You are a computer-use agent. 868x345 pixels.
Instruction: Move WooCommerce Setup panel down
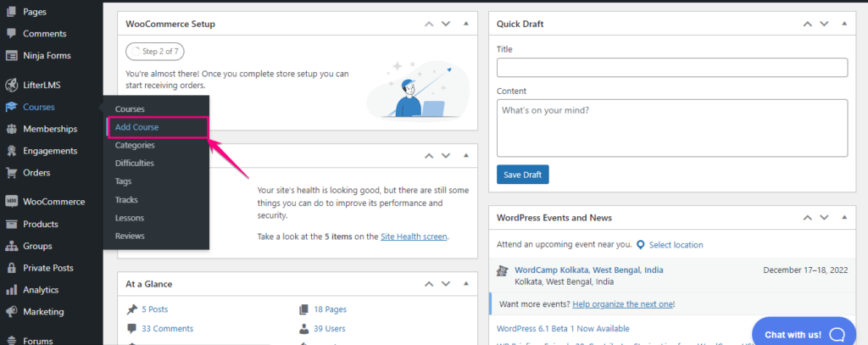point(446,24)
